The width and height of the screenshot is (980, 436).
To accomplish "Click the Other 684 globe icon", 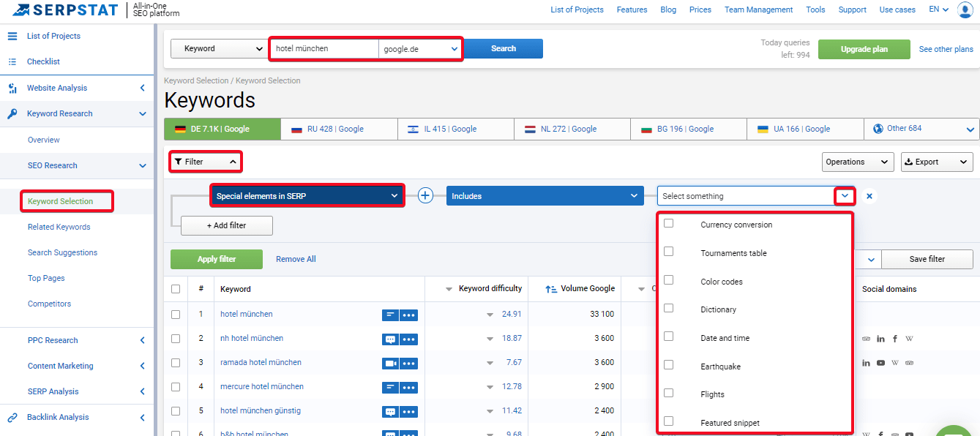I will click(x=878, y=129).
